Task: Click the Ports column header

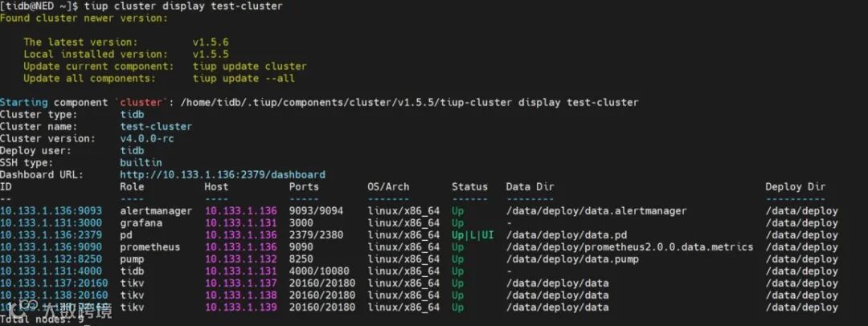Action: 304,187
